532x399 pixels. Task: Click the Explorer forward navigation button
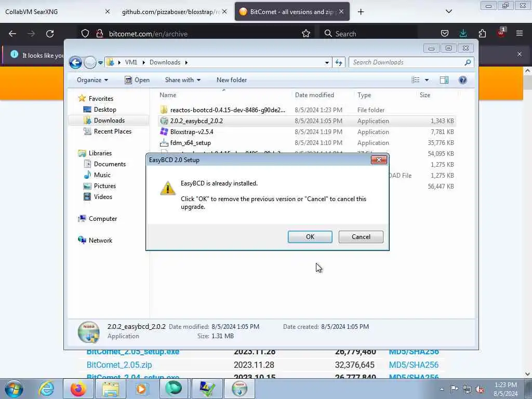(90, 62)
